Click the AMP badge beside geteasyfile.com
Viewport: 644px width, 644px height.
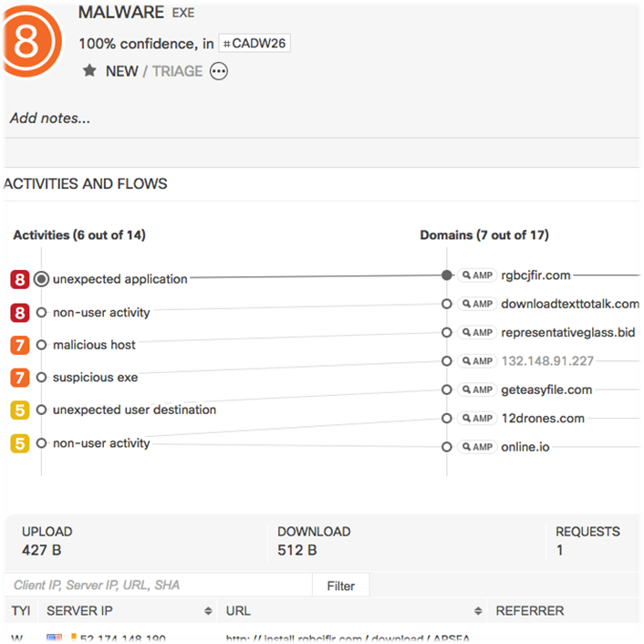tap(477, 390)
